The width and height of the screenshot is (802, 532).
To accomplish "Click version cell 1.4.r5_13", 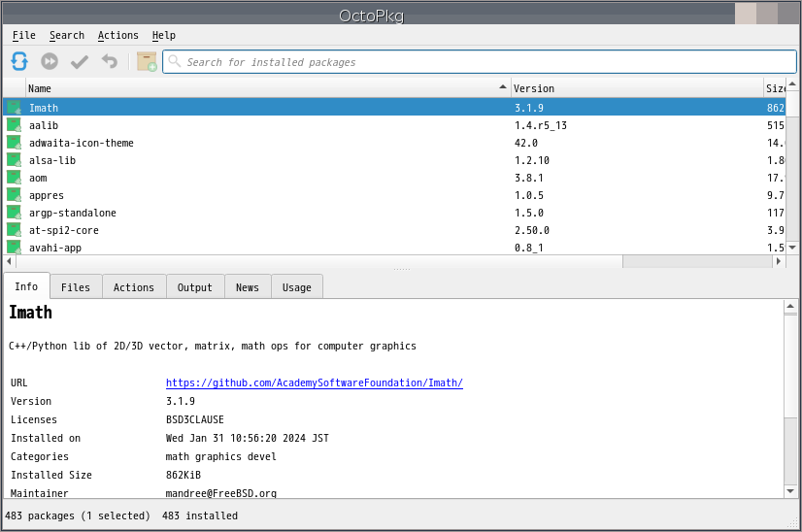I will coord(541,125).
